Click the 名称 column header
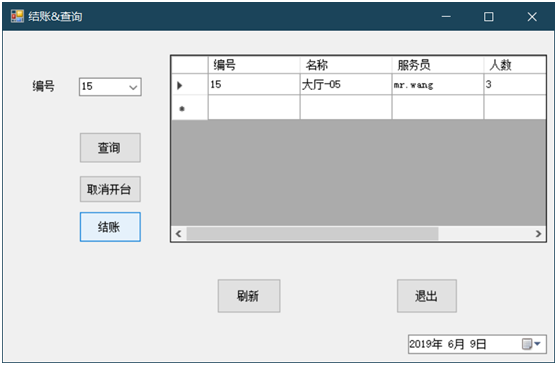557x365 pixels. point(346,65)
